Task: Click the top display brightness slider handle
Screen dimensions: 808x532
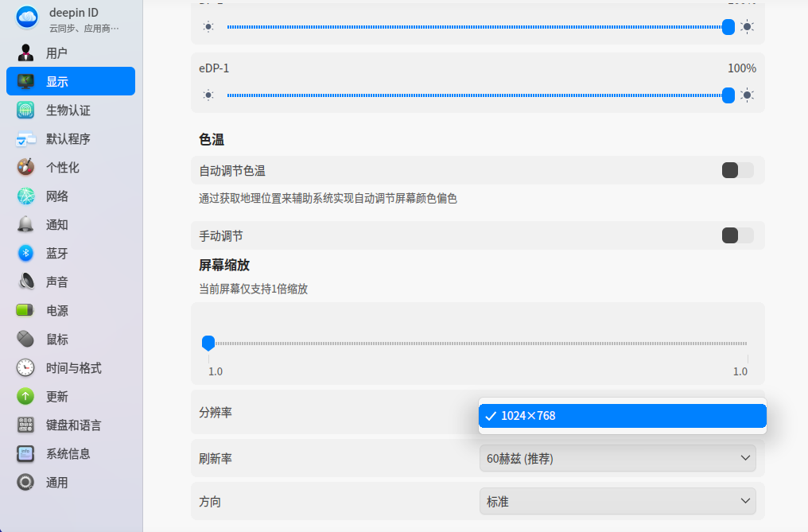Action: point(728,27)
